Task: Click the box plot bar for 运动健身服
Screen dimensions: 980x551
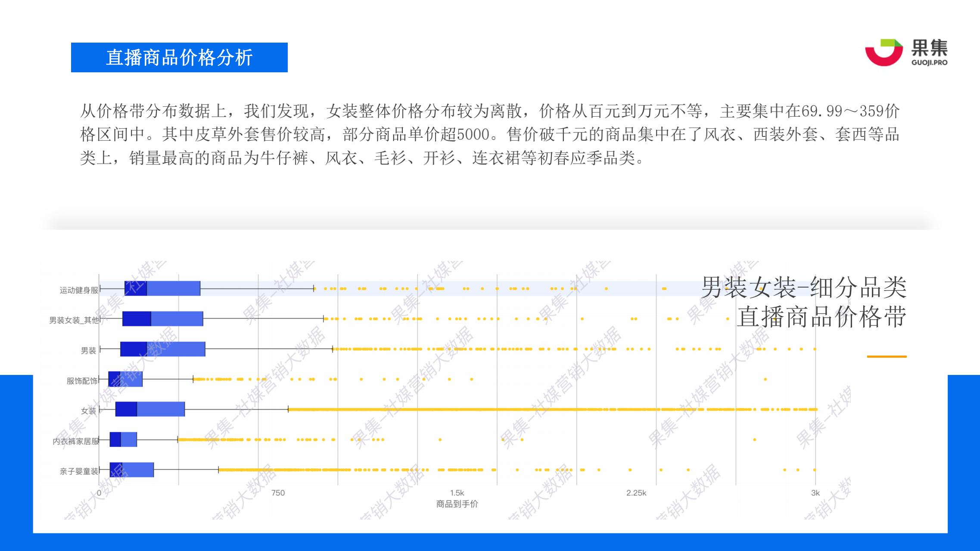Action: tap(162, 288)
